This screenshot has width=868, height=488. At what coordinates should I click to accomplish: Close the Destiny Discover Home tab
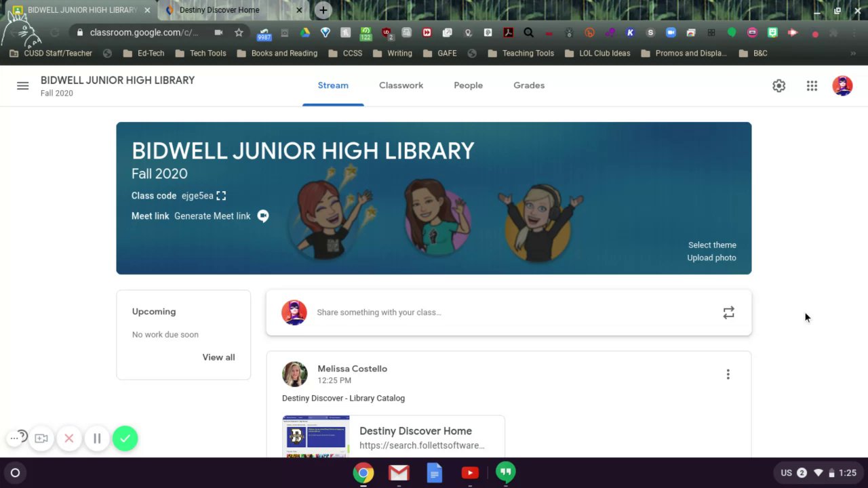tap(300, 10)
